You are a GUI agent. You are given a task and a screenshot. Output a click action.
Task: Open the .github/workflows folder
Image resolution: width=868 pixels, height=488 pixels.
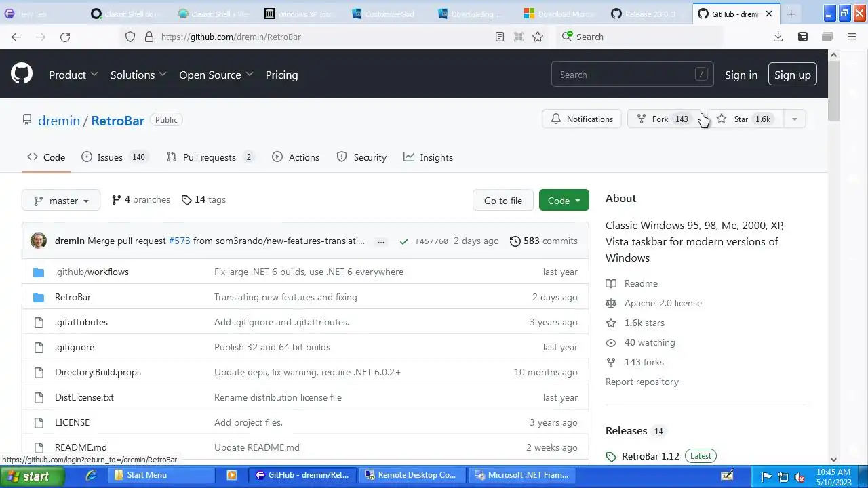pos(92,272)
